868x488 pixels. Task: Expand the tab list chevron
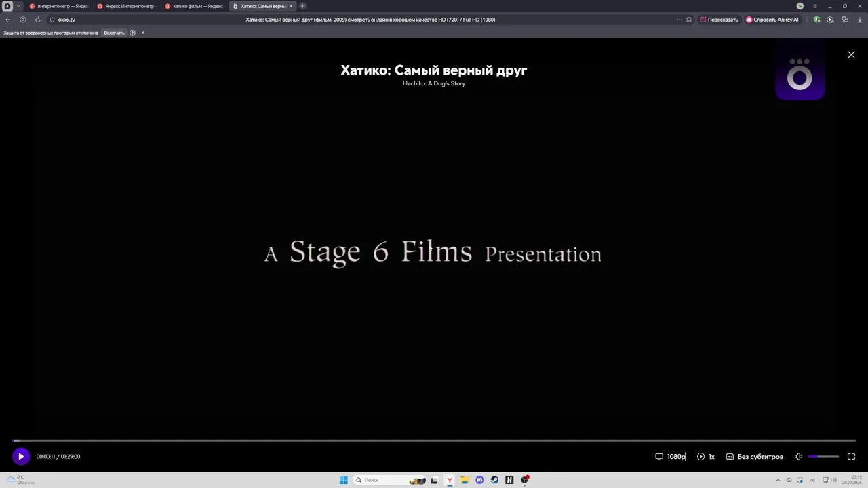click(x=18, y=6)
